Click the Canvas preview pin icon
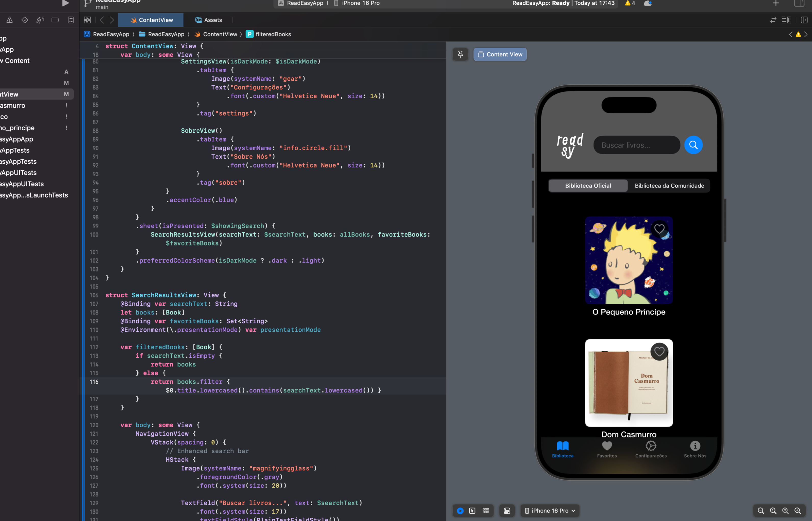The height and width of the screenshot is (521, 812). click(461, 54)
